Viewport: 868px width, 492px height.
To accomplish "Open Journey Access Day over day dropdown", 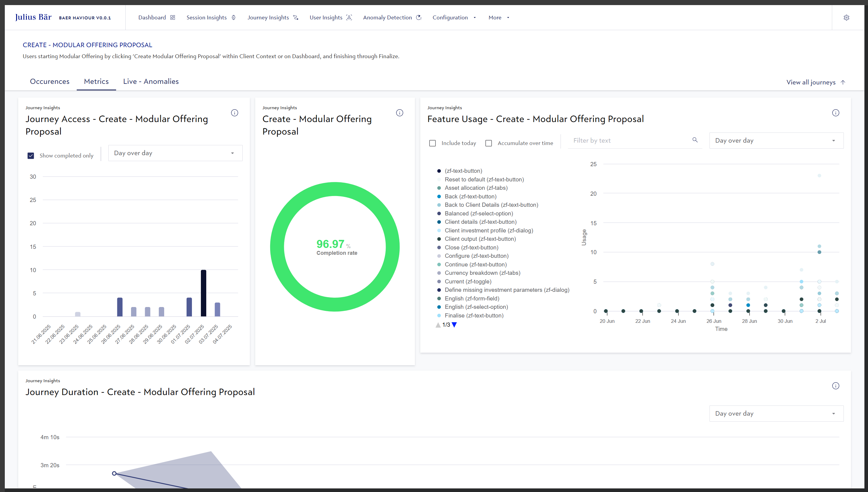I will [175, 153].
